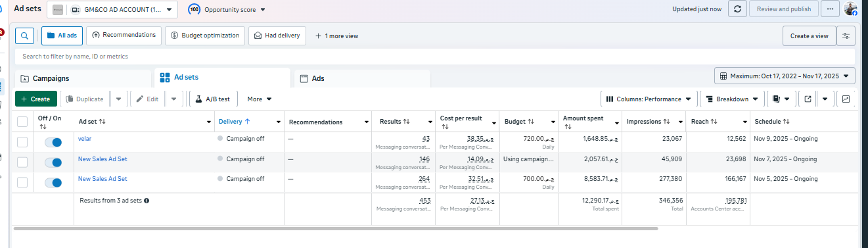
Task: Open the Duplicate options arrow
Action: tap(118, 99)
